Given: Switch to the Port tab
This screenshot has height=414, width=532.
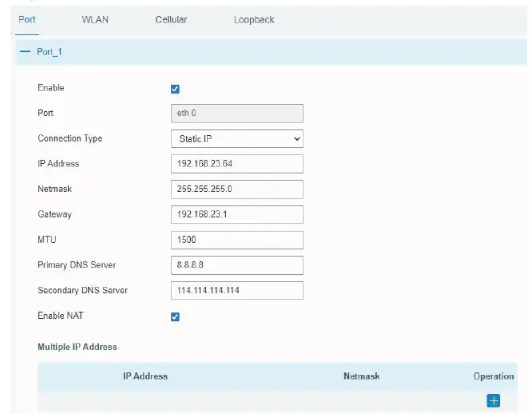Looking at the screenshot, I should [x=27, y=20].
